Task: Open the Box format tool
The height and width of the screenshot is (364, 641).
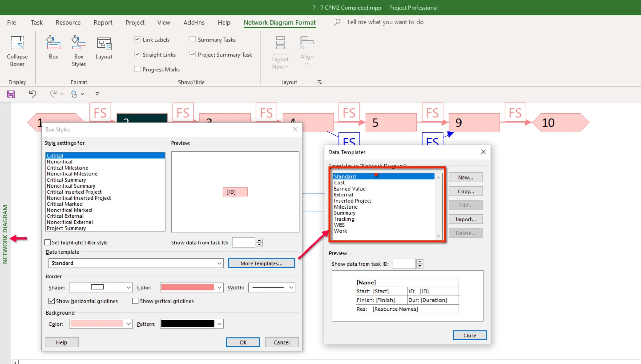Action: coord(53,43)
